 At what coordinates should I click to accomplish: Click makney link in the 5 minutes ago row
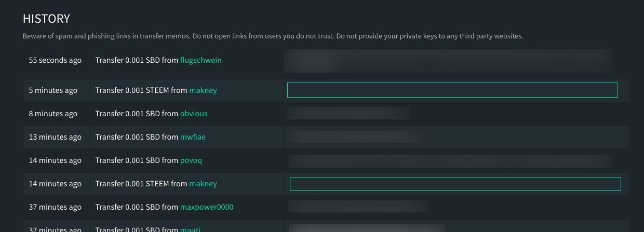tap(203, 90)
